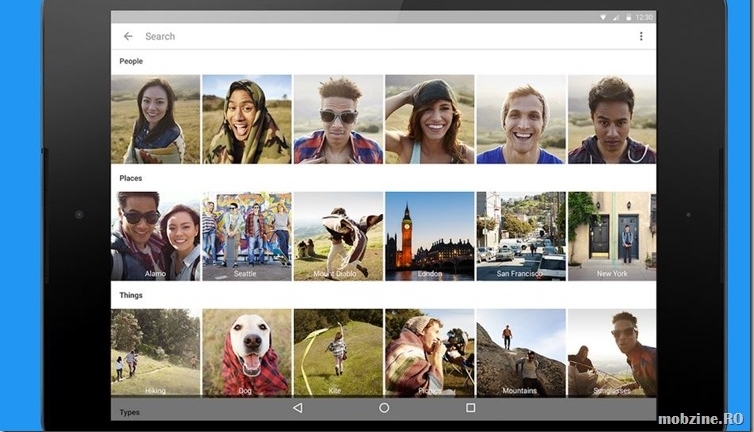The image size is (754, 432).
Task: Click the People section heading
Action: pos(131,61)
